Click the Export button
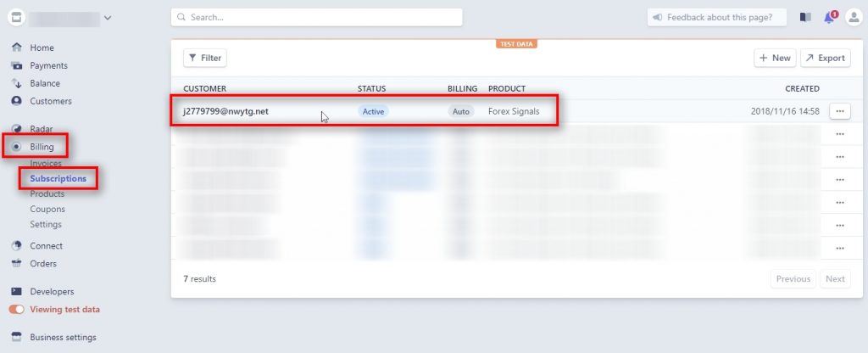 [825, 58]
